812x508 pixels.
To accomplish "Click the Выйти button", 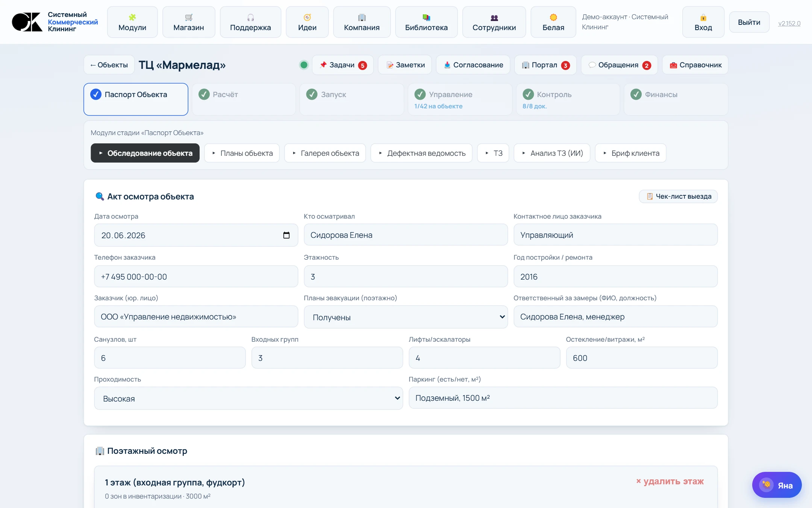I will pyautogui.click(x=749, y=22).
